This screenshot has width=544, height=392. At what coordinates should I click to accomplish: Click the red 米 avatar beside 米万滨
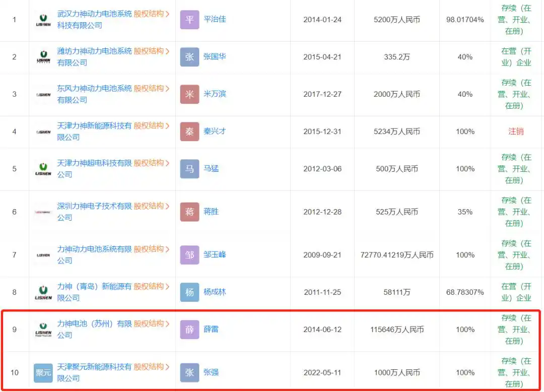[x=189, y=94]
